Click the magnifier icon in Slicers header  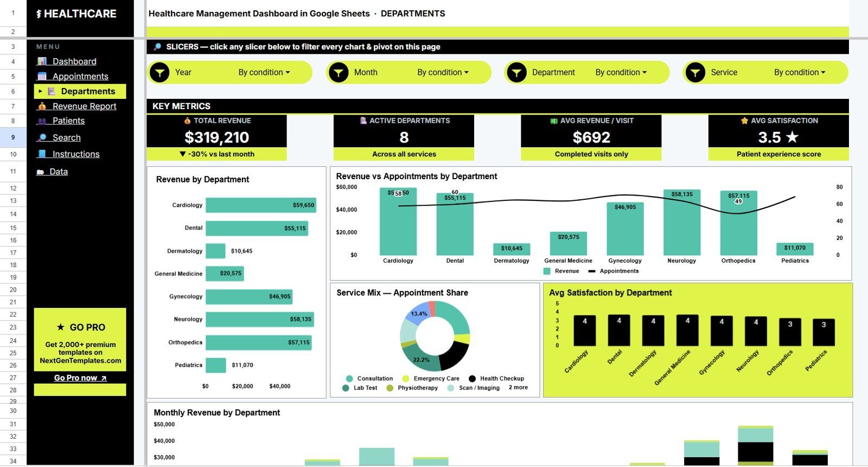pos(157,47)
